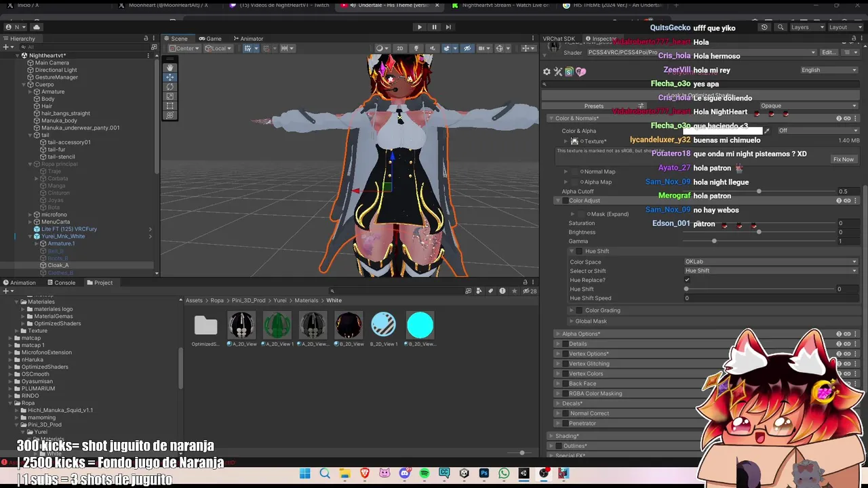This screenshot has width=868, height=488.
Task: Toggle the Hue Replace checkbox
Action: point(687,280)
